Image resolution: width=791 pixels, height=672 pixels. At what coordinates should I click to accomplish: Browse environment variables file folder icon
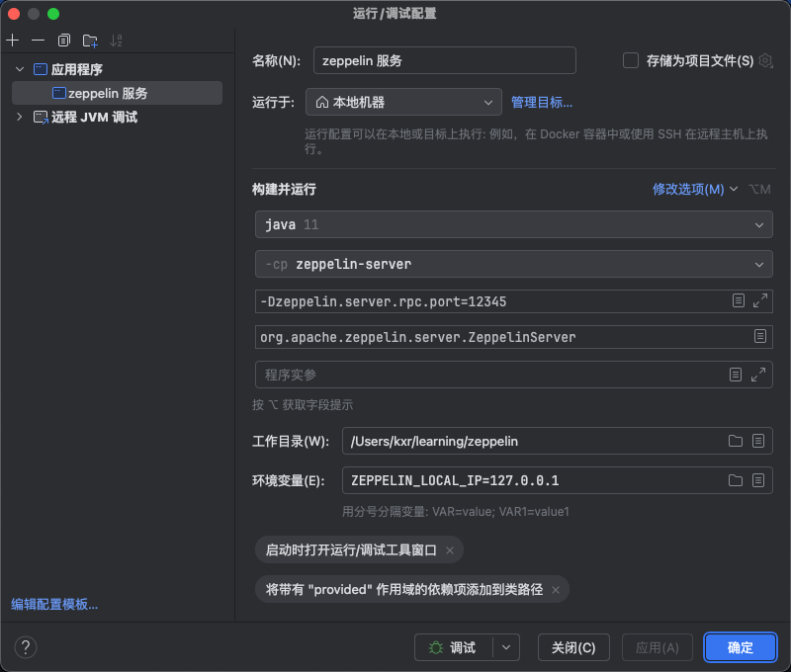coord(736,480)
